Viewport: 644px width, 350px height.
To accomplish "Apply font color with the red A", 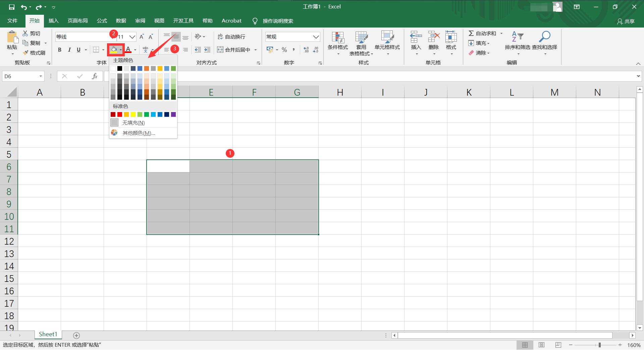I will pyautogui.click(x=128, y=50).
